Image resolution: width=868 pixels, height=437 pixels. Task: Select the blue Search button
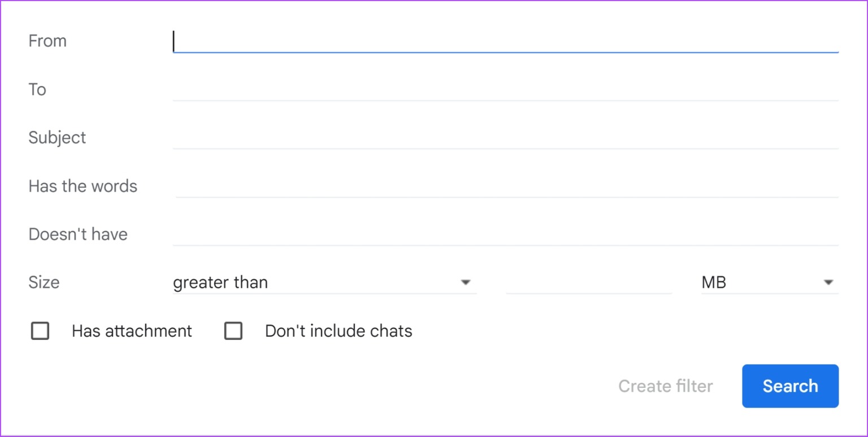coord(790,386)
